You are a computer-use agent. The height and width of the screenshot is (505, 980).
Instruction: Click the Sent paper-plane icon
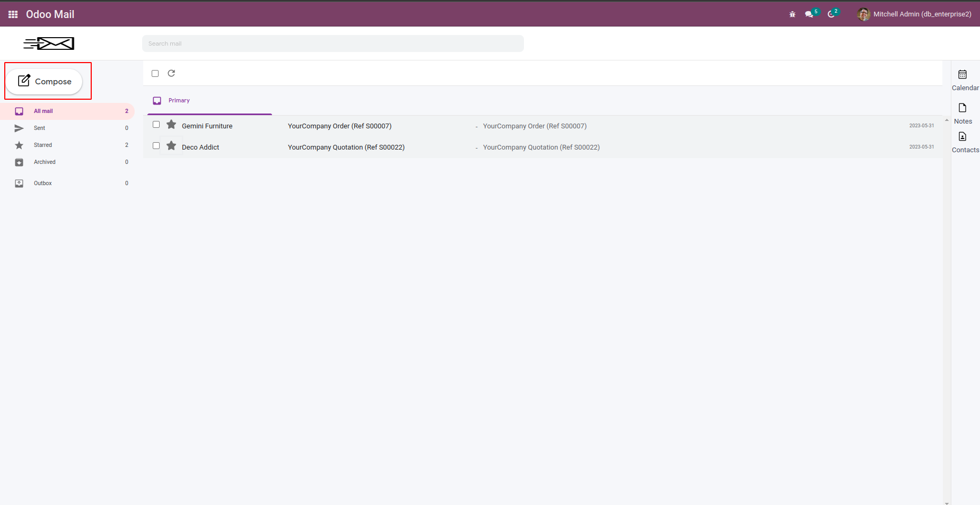pyautogui.click(x=19, y=128)
